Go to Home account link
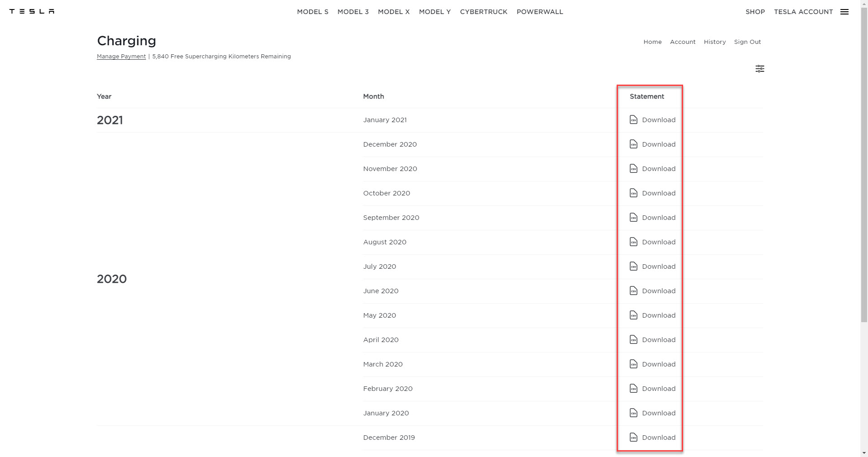The height and width of the screenshot is (457, 868). [x=652, y=42]
